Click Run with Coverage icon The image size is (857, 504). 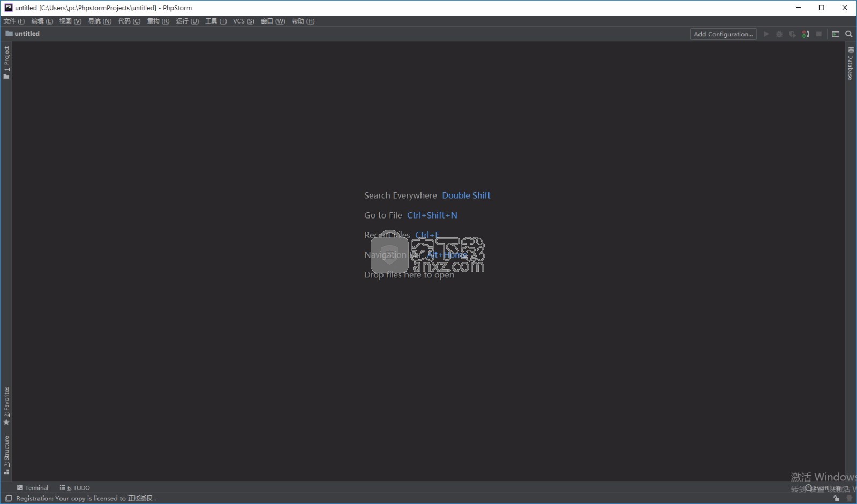(792, 34)
